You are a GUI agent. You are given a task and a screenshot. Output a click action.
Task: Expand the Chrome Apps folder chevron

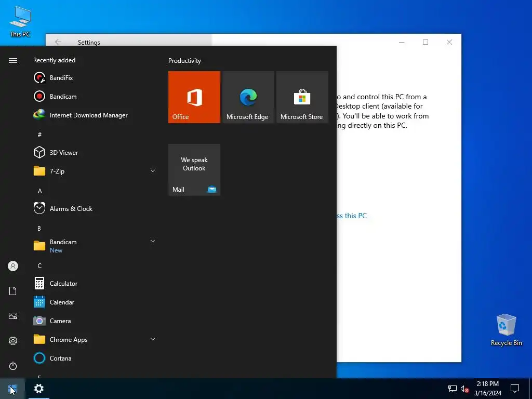pyautogui.click(x=153, y=339)
